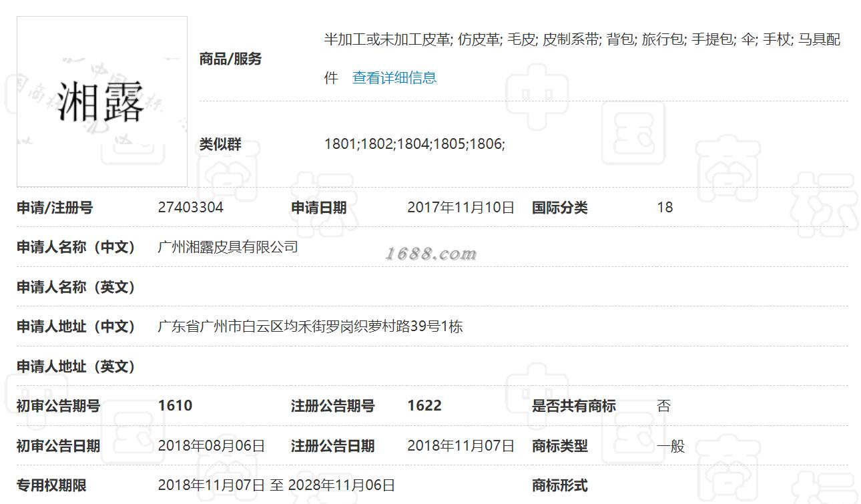Click the 专用权期限 label
Image resolution: width=861 pixels, height=504 pixels.
(x=51, y=485)
